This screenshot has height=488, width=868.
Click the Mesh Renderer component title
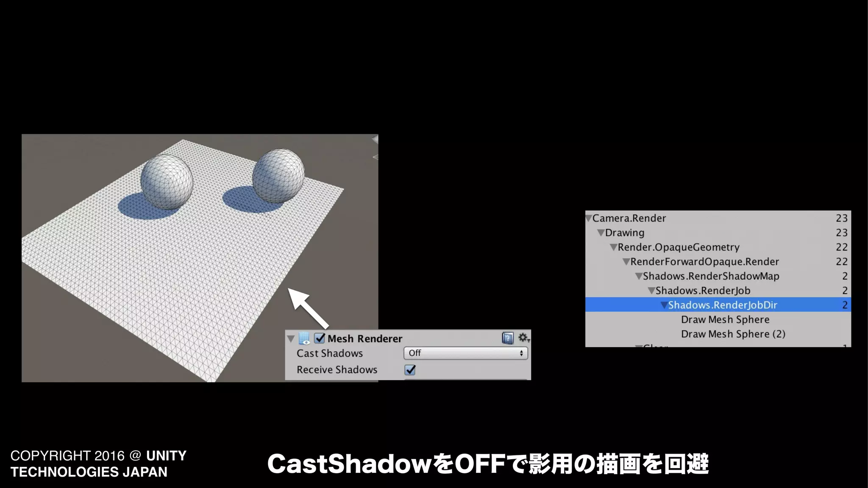(x=365, y=339)
